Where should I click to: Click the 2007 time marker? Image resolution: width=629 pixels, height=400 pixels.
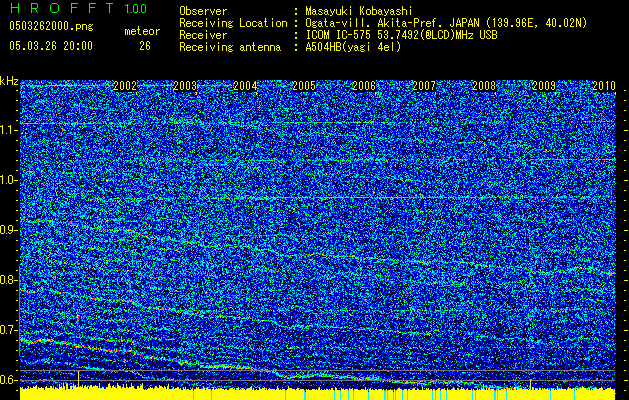pos(424,86)
